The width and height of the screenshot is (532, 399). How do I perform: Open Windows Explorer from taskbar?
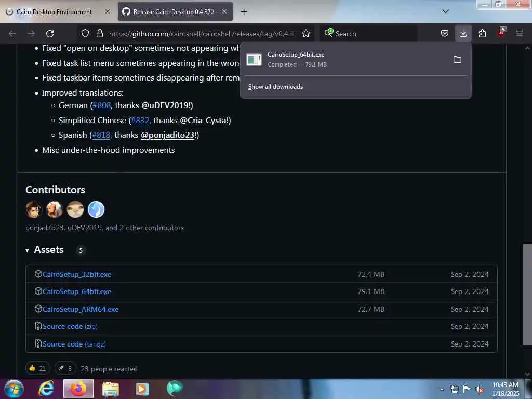tap(110, 389)
